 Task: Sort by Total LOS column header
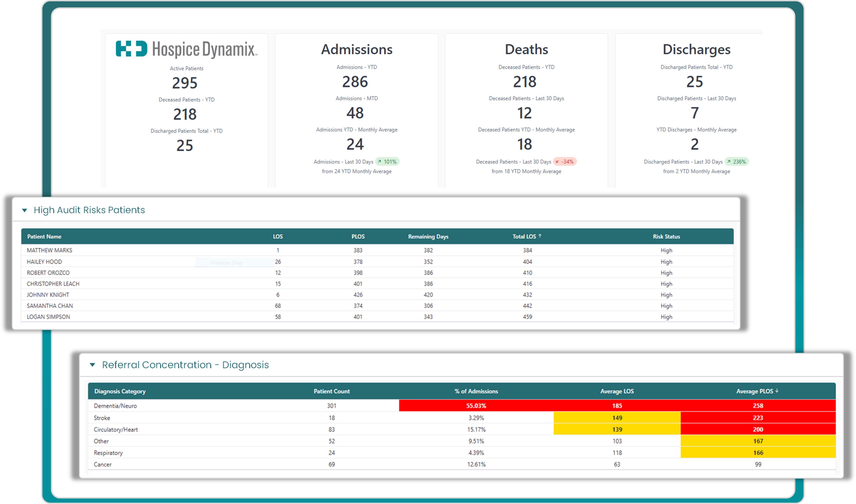coord(527,236)
